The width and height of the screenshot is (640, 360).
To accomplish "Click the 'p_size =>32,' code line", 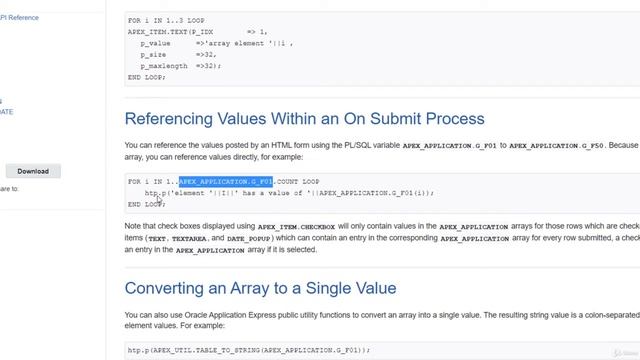I will pyautogui.click(x=178, y=55).
